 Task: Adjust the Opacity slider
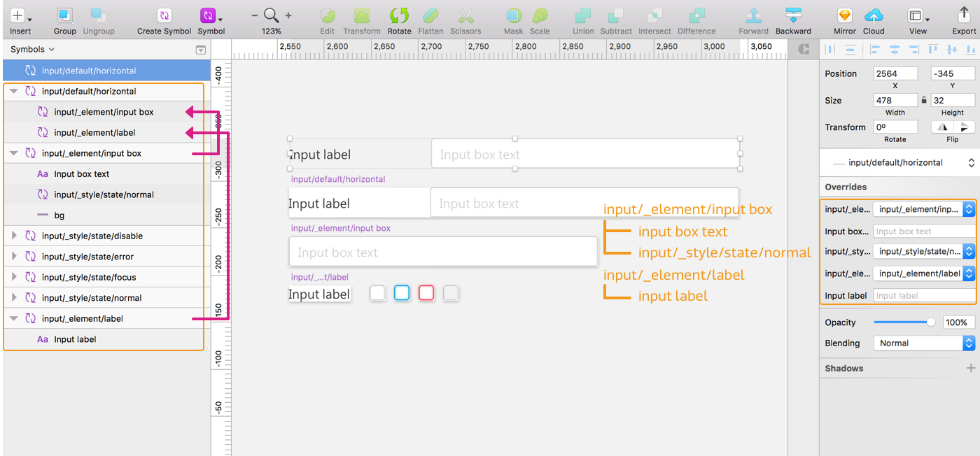click(x=930, y=322)
